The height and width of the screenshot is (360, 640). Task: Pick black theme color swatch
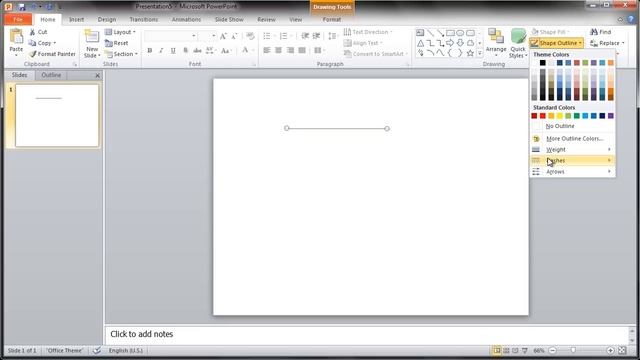[x=542, y=63]
